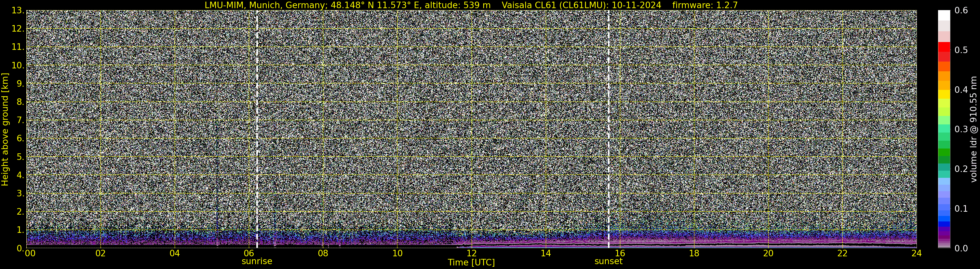The image size is (980, 269).
Task: Click the height tick label '10.'
Action: coord(18,65)
